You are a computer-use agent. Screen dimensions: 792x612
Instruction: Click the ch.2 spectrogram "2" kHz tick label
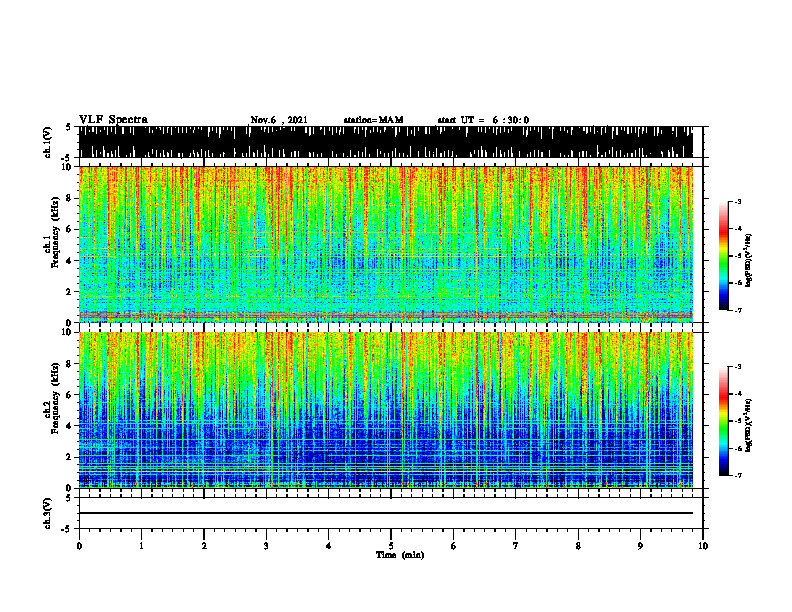tap(69, 457)
